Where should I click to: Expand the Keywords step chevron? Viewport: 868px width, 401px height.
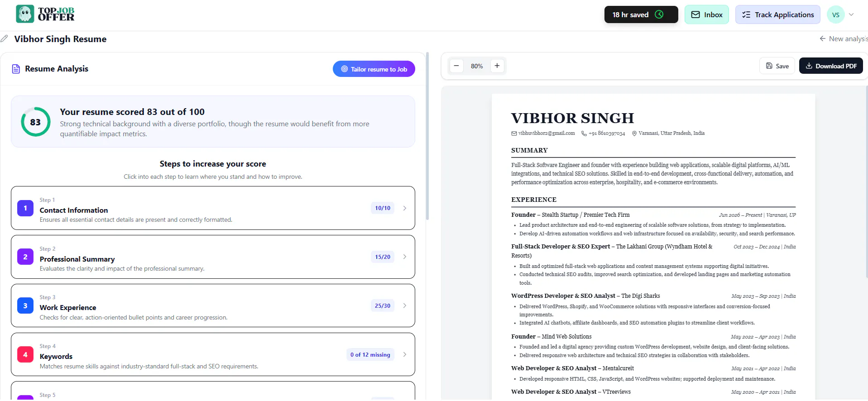(x=405, y=354)
